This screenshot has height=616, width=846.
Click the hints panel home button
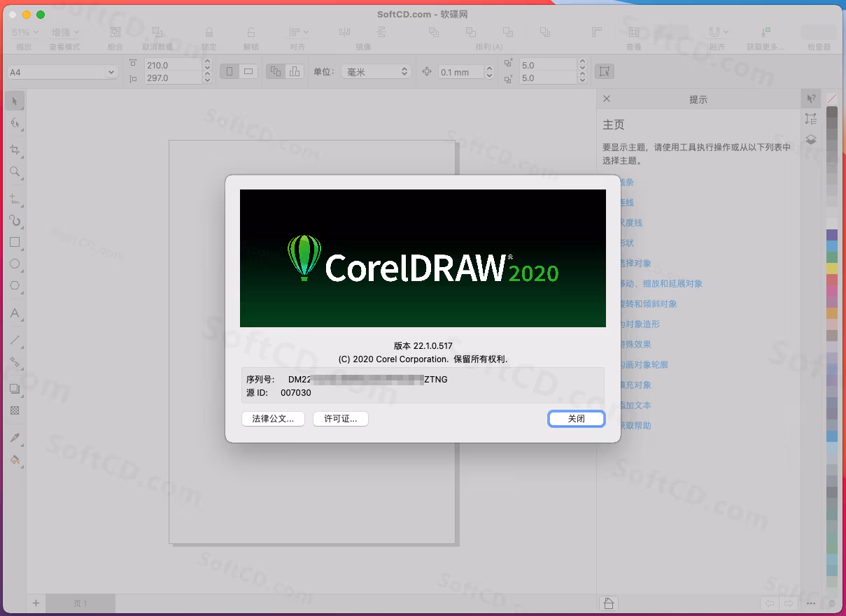tap(609, 603)
